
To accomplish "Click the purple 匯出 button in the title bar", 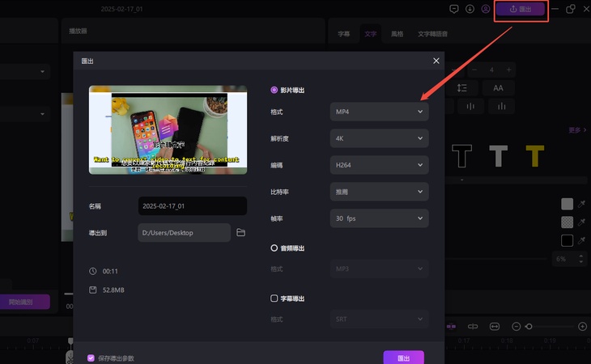I will point(520,9).
